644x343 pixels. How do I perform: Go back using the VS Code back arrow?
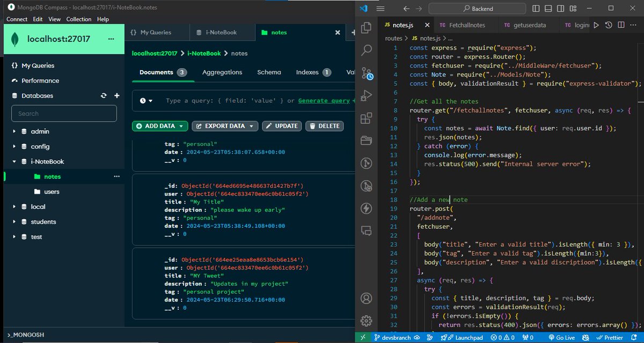pos(406,9)
